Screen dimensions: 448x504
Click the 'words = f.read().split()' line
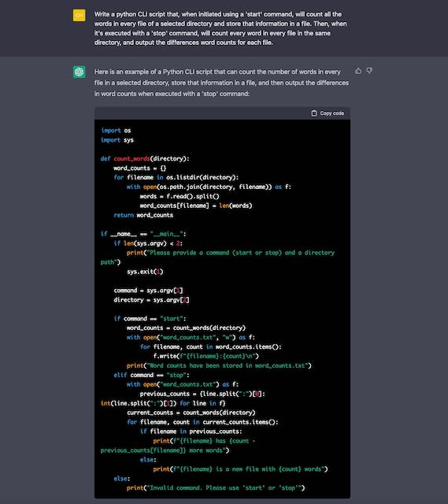pos(180,196)
